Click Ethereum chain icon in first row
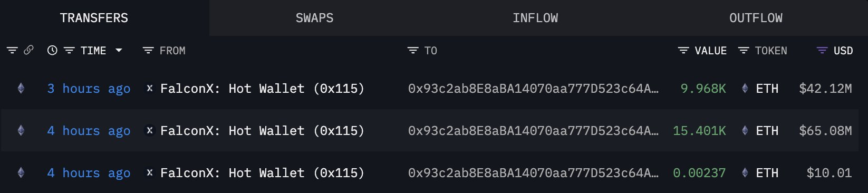This screenshot has width=868, height=193. (21, 89)
